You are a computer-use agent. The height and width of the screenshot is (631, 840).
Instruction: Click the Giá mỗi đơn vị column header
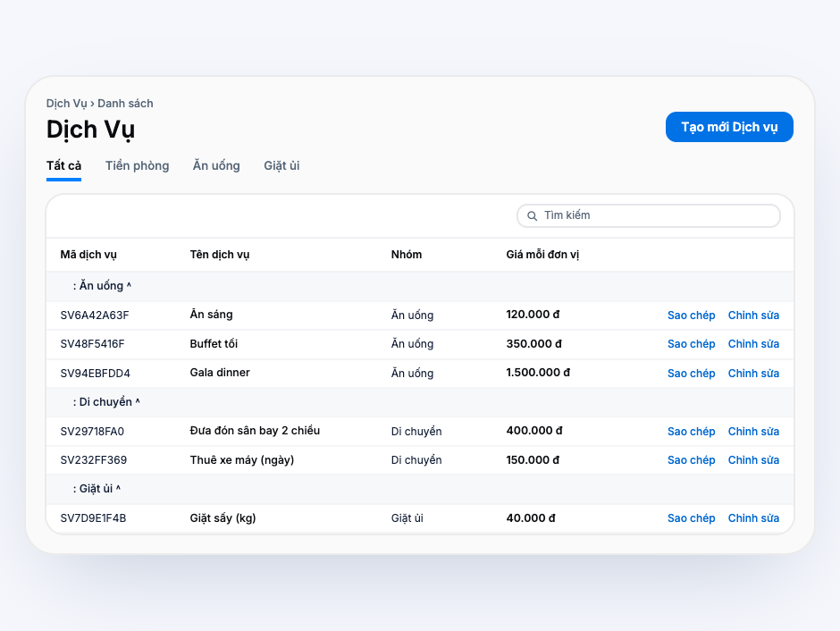coord(542,255)
